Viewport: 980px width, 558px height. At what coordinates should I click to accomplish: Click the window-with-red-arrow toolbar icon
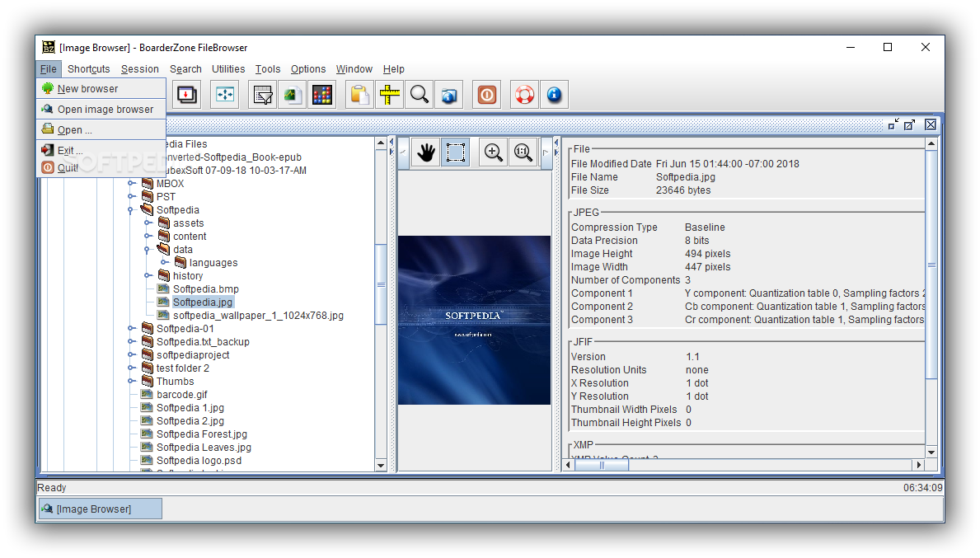[187, 95]
